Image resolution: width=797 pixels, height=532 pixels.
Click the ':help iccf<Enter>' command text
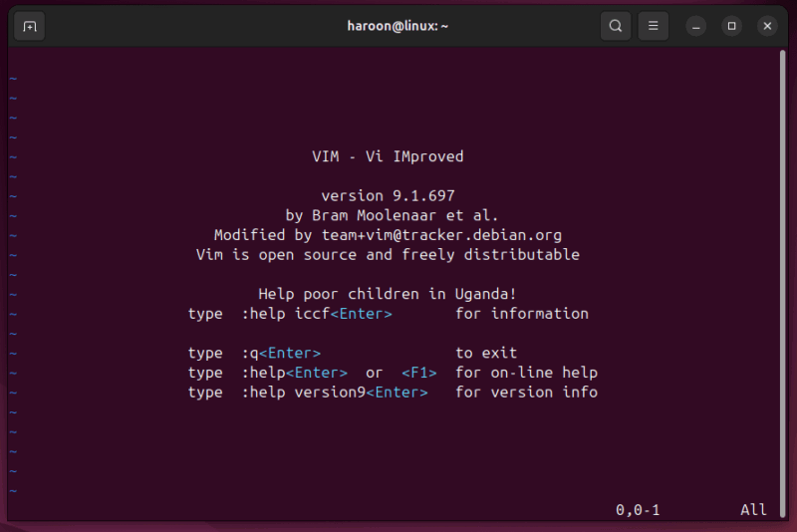[317, 314]
